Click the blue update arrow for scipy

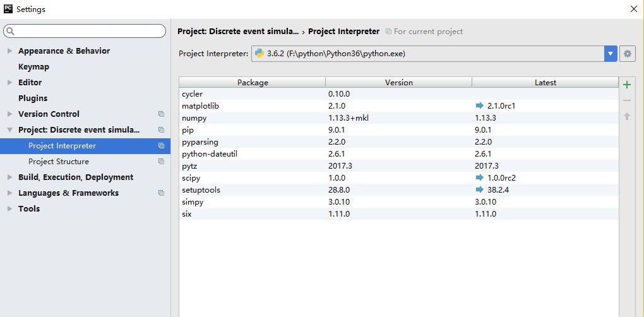[480, 178]
